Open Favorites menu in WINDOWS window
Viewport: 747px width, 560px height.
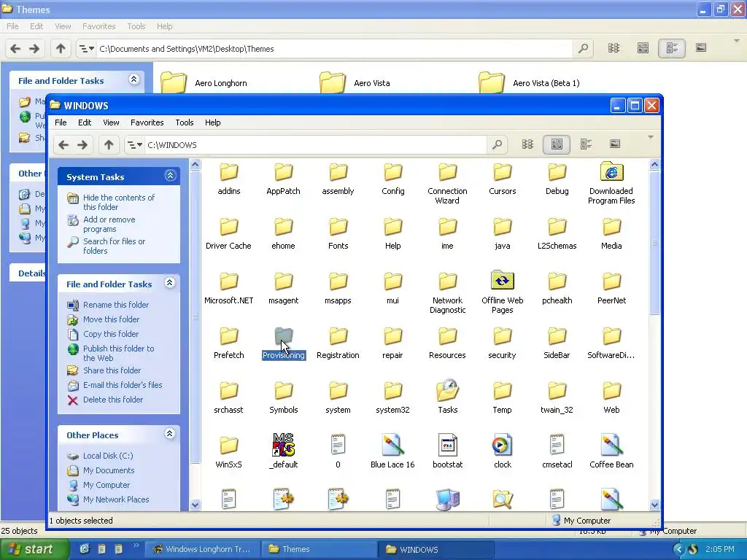(147, 122)
